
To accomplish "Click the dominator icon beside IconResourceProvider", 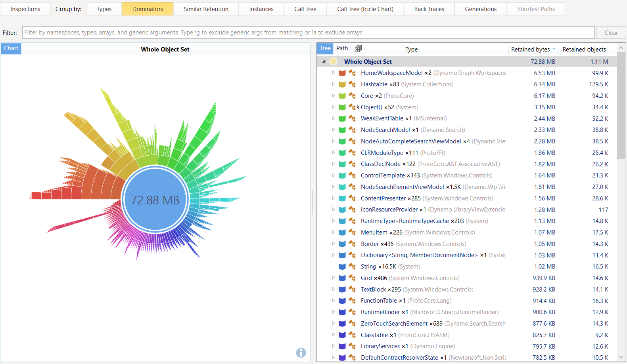I will pyautogui.click(x=352, y=210).
